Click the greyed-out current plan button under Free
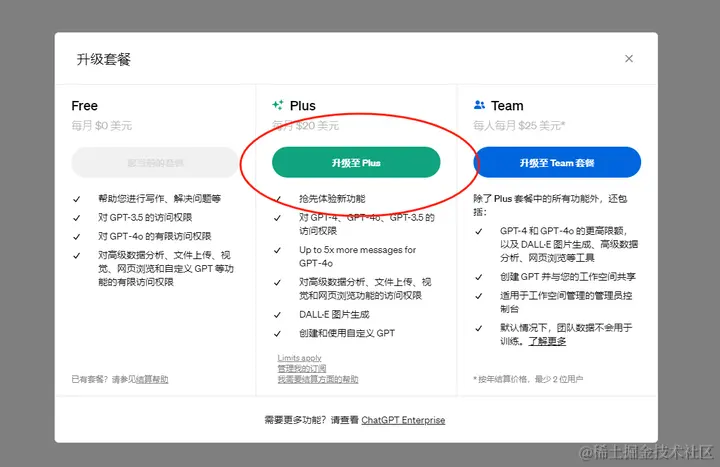 coord(155,162)
